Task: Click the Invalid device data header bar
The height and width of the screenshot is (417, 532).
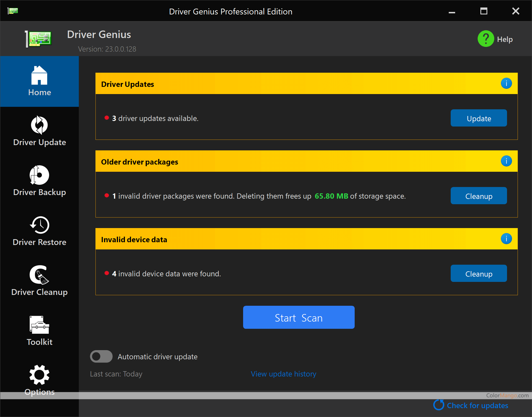Action: point(306,239)
